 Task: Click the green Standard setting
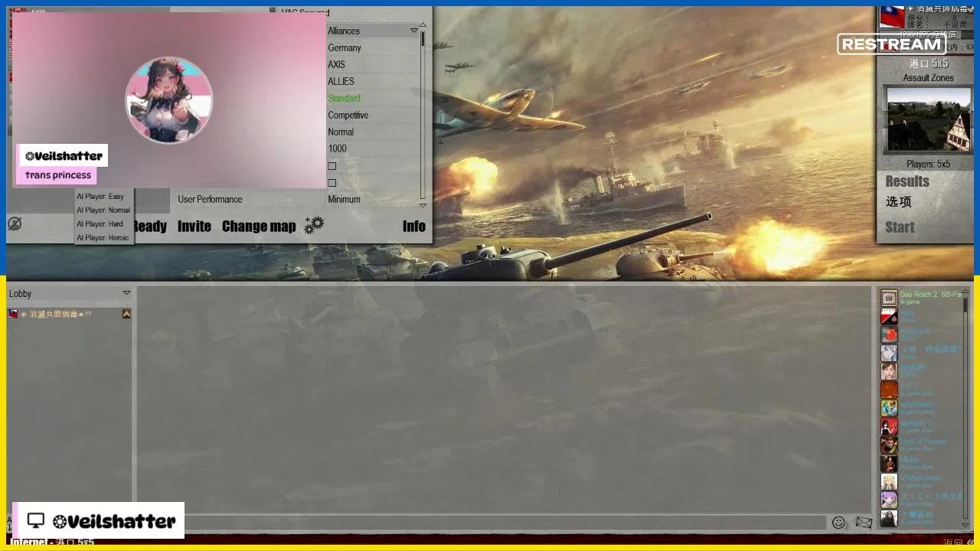coord(344,98)
